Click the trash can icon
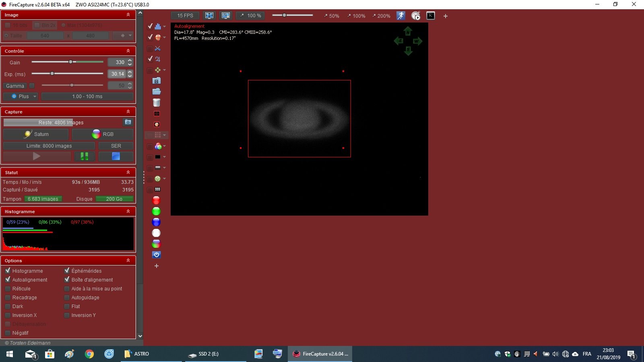The image size is (644, 362). click(157, 103)
